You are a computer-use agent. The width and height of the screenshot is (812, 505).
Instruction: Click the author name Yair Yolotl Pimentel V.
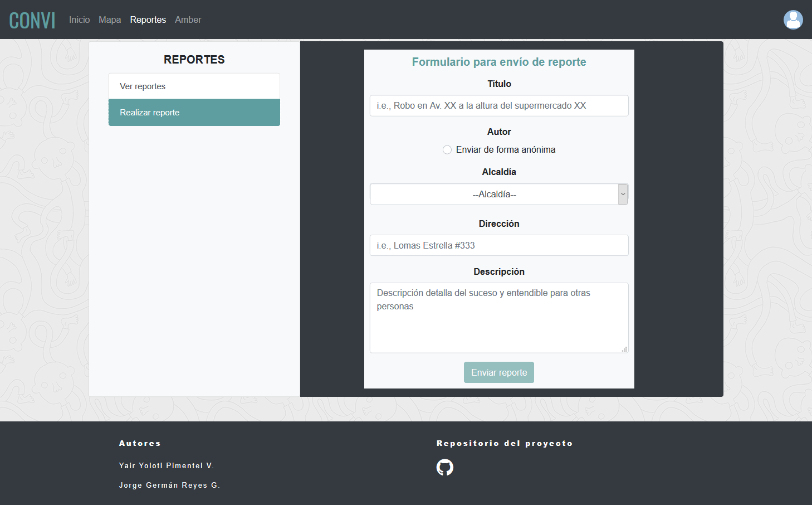tap(167, 465)
